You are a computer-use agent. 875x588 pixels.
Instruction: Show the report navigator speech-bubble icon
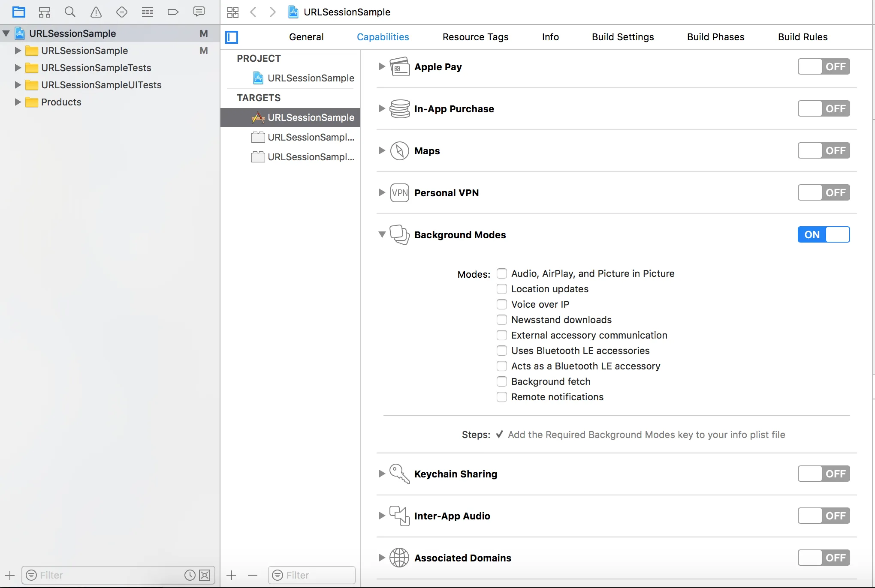199,12
